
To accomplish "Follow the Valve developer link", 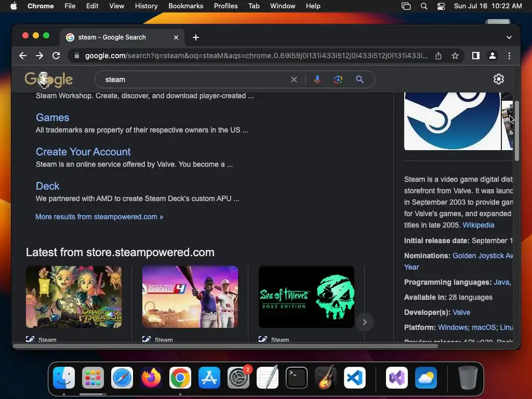I will click(461, 312).
